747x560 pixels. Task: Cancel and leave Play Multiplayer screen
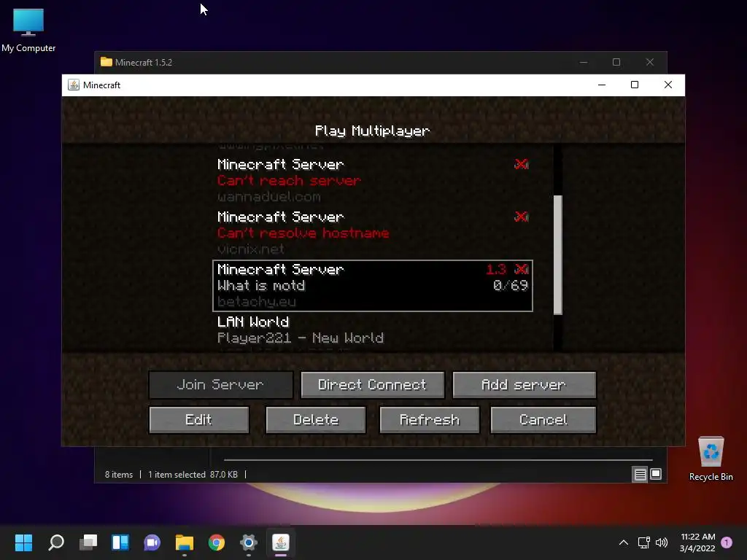click(543, 419)
